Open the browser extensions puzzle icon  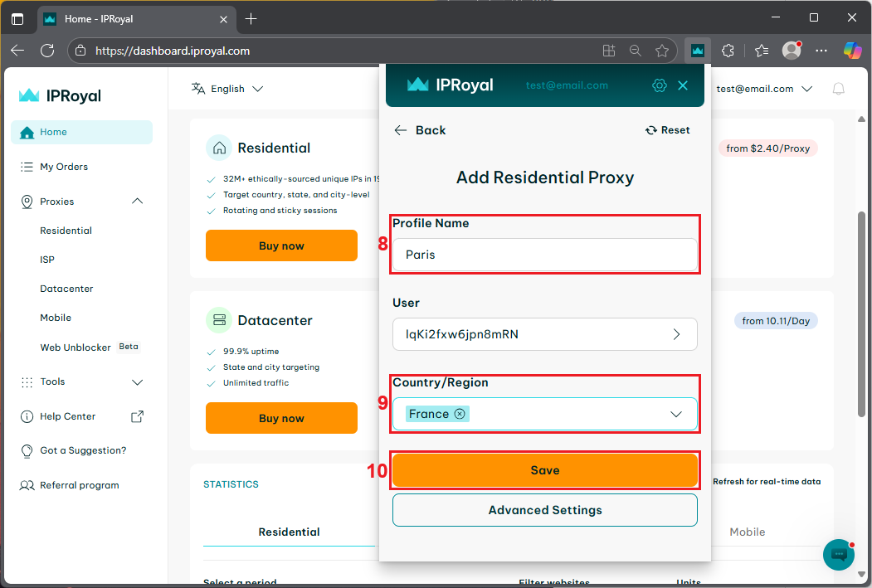click(x=728, y=51)
